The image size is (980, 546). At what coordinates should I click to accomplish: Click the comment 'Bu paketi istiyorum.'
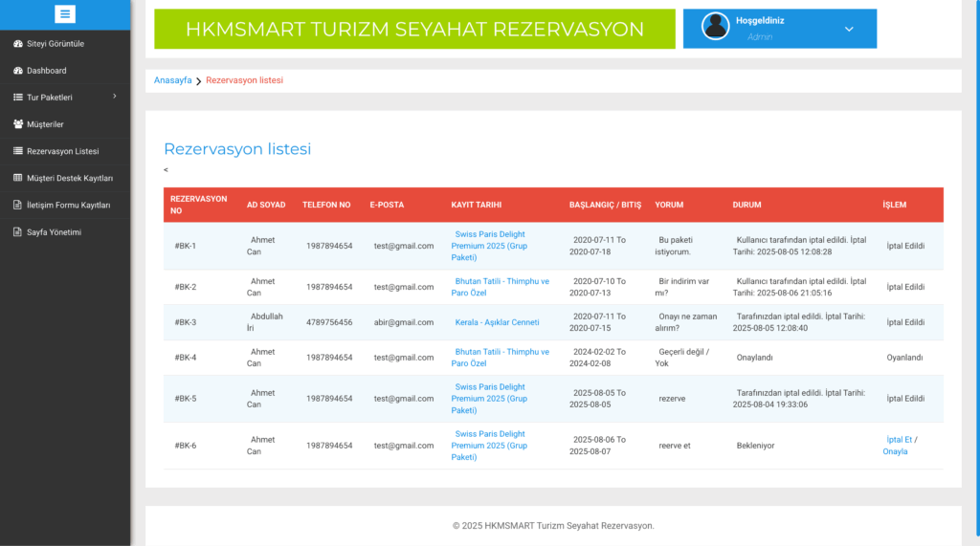coord(674,246)
